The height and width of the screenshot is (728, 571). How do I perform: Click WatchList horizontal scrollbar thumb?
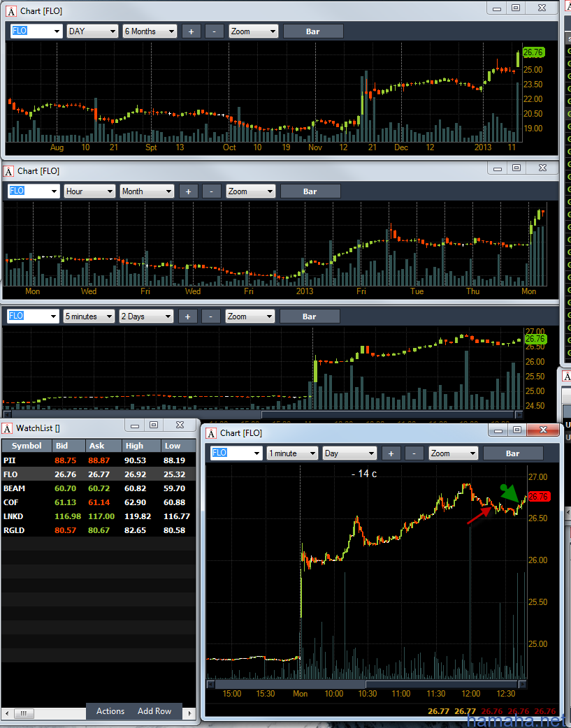click(23, 713)
